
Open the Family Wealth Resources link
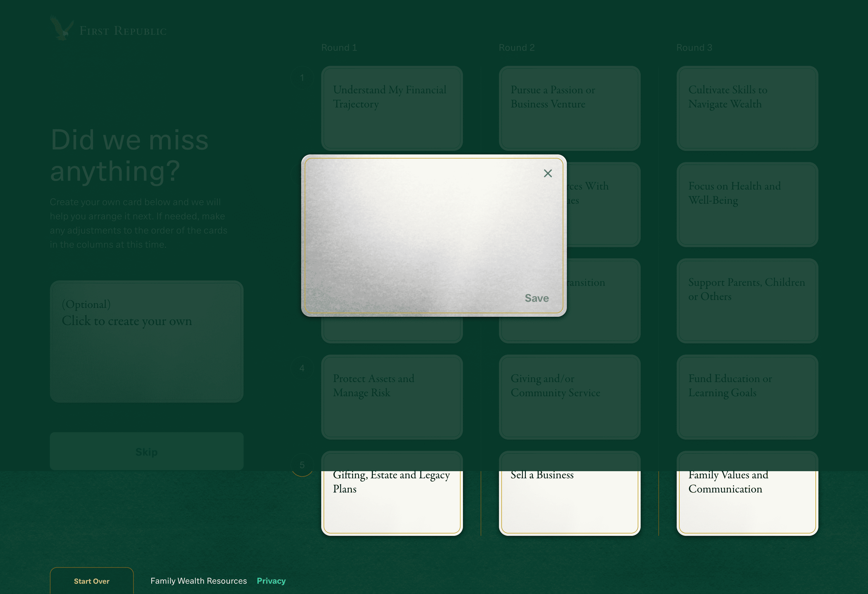coord(198,581)
